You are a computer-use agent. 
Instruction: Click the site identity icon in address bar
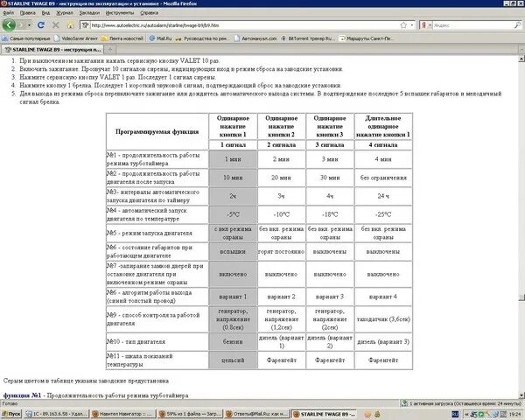[x=86, y=25]
